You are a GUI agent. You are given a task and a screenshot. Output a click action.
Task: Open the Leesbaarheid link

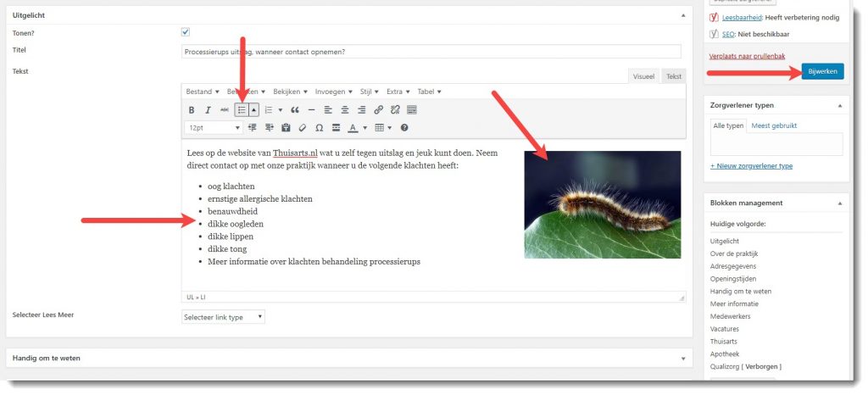pyautogui.click(x=742, y=18)
